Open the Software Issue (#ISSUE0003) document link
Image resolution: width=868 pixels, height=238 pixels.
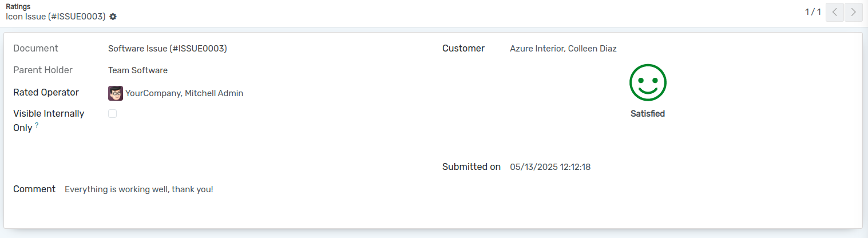click(x=168, y=49)
